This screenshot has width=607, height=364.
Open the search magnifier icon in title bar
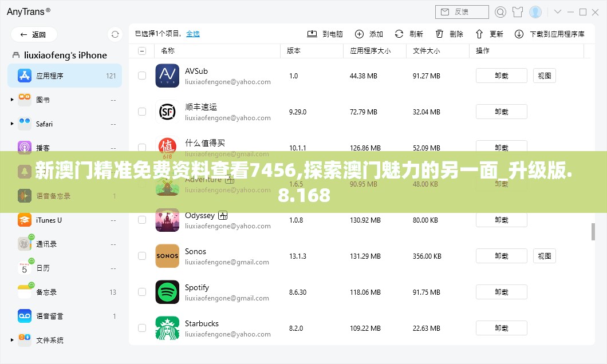click(500, 12)
